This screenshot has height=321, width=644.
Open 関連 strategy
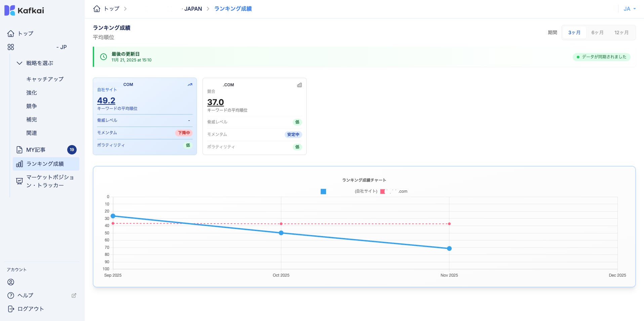[x=32, y=133]
